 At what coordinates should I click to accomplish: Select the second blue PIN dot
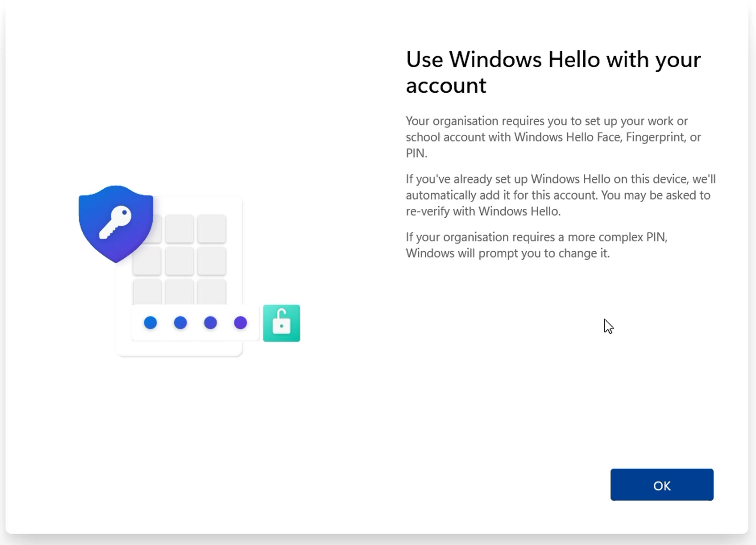(180, 323)
